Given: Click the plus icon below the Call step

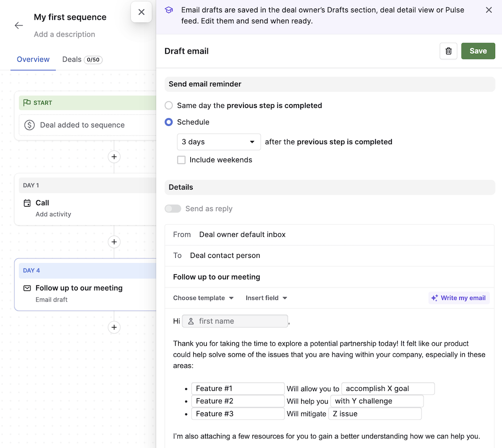Looking at the screenshot, I should pos(114,242).
